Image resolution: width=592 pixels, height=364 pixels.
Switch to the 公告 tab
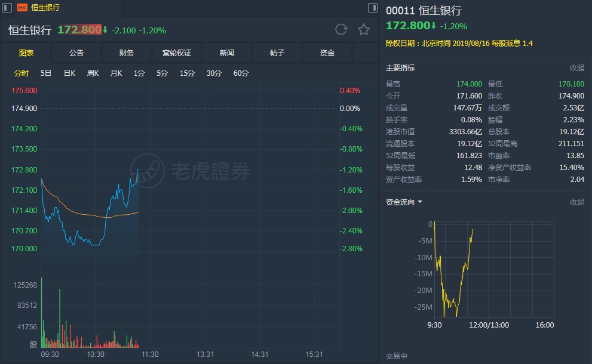(76, 53)
